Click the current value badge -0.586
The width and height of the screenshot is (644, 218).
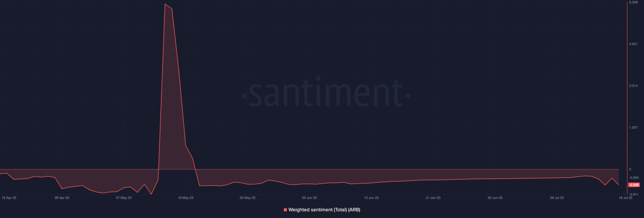(x=634, y=185)
